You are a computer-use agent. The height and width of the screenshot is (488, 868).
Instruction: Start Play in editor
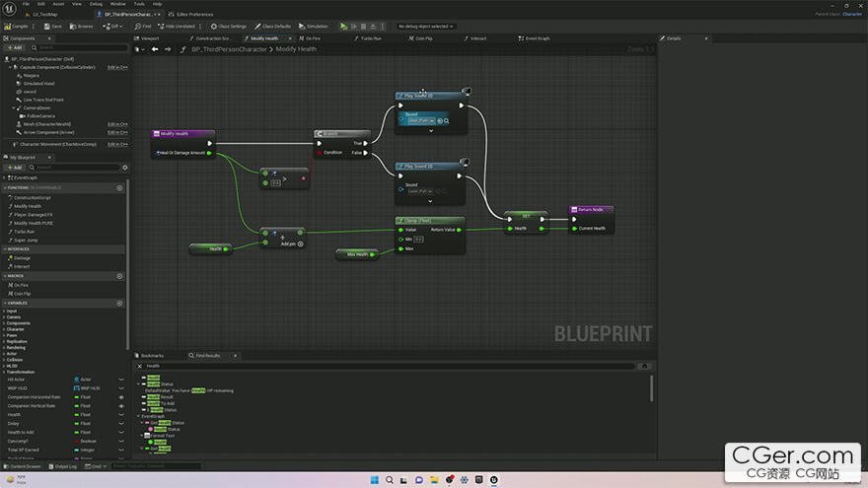click(x=344, y=26)
